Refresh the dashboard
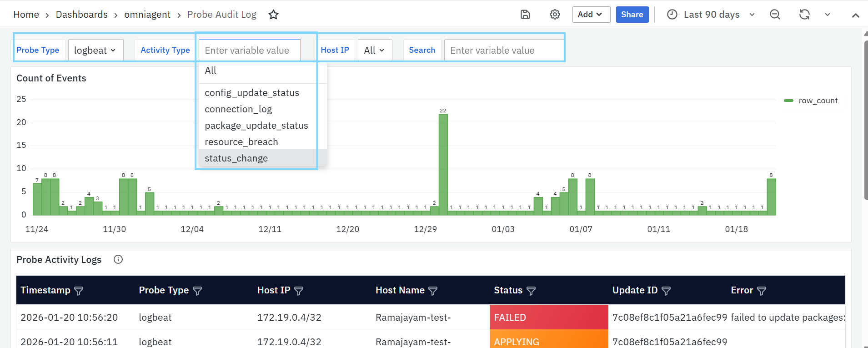 pos(804,15)
